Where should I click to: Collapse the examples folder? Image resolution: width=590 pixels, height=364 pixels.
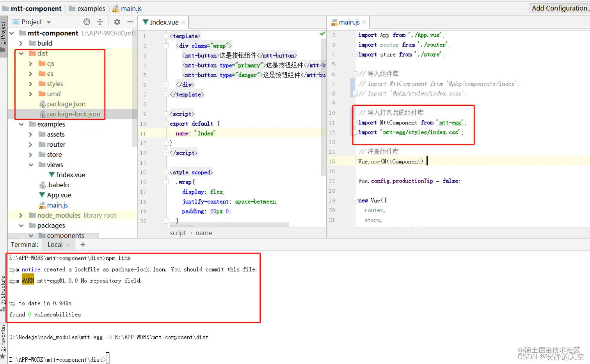(21, 124)
